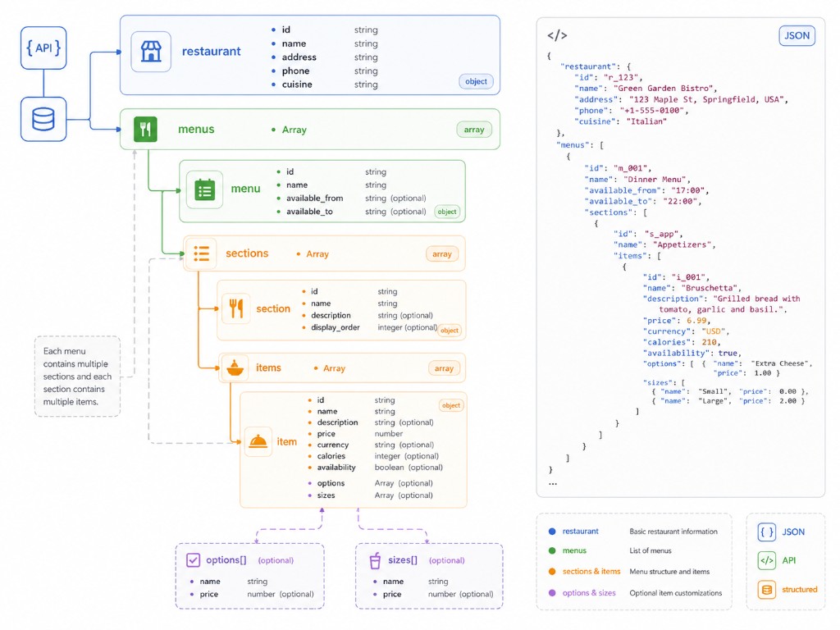Click the "cuisine" field in restaurant box
The height and width of the screenshot is (630, 840).
coord(297,84)
